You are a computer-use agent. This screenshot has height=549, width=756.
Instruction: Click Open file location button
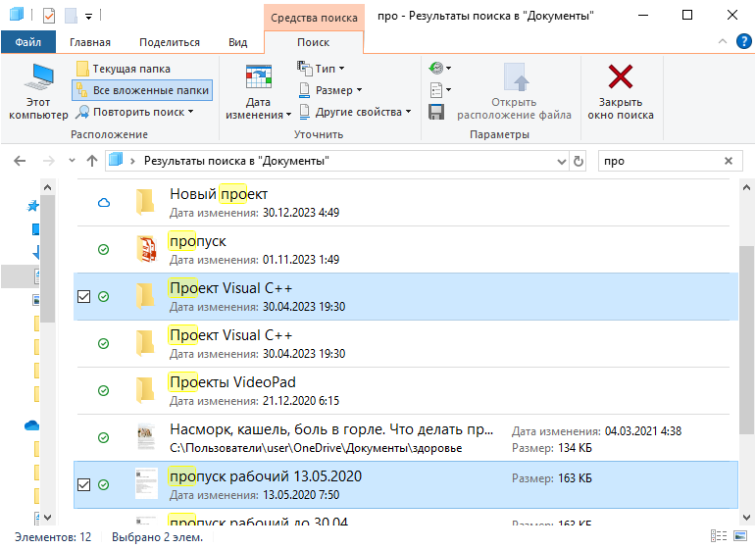tap(514, 91)
